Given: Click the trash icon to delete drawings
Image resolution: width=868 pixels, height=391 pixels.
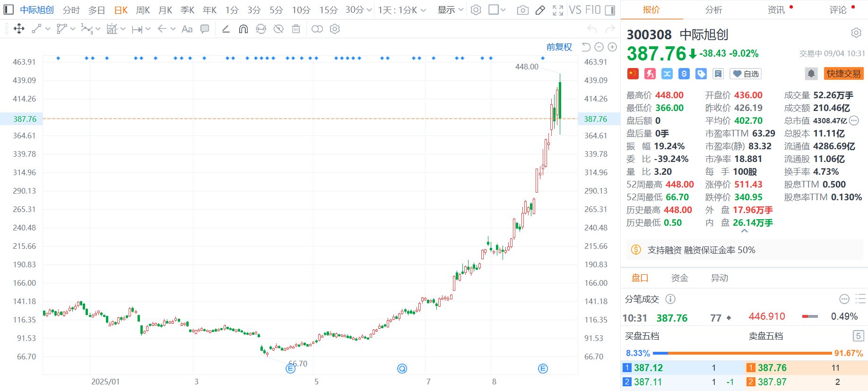Looking at the screenshot, I should [296, 29].
